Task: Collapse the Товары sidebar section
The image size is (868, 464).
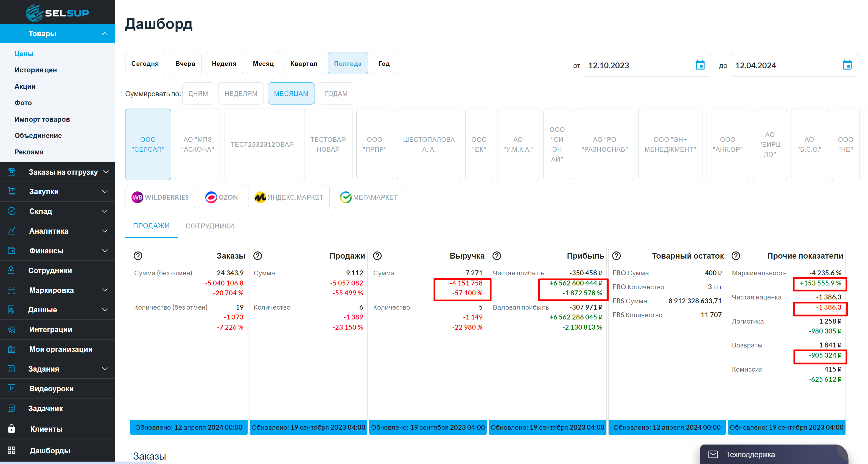Action: pyautogui.click(x=105, y=34)
